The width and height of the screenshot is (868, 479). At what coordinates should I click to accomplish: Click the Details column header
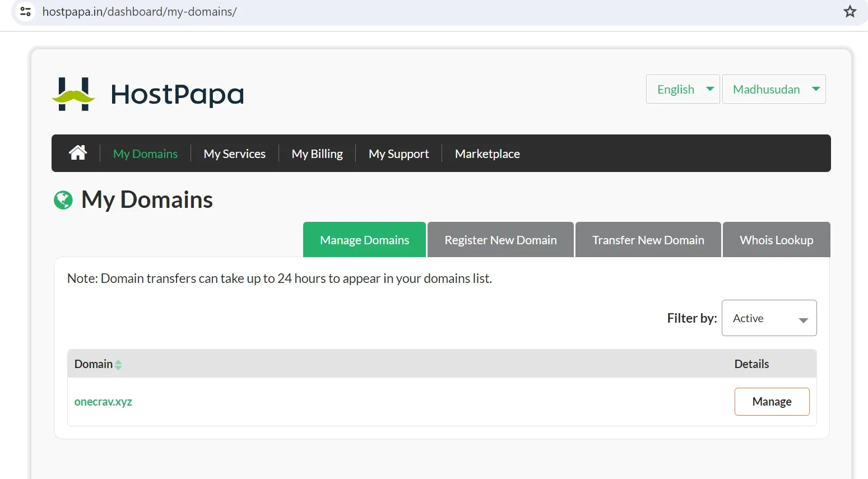pos(751,364)
